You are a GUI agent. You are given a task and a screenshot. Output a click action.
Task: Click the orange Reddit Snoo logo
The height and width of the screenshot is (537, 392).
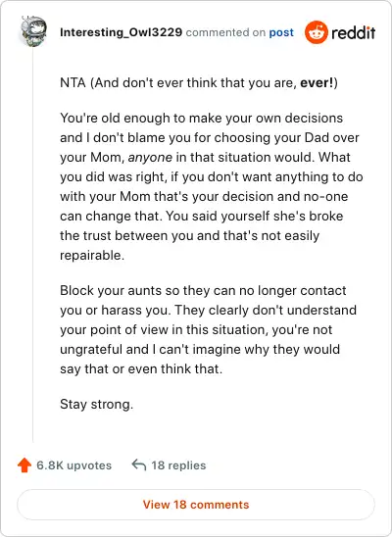pos(316,32)
